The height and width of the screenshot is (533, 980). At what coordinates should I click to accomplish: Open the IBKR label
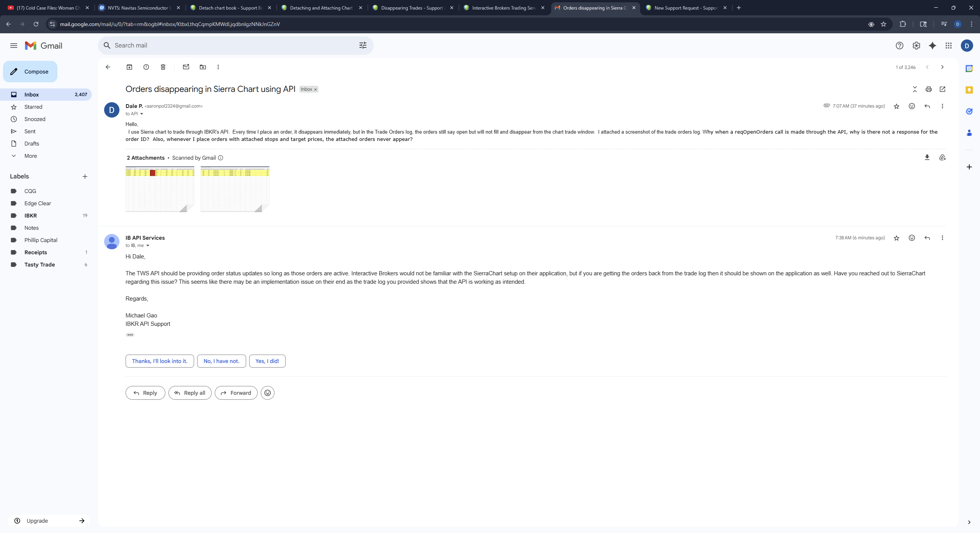click(x=31, y=216)
